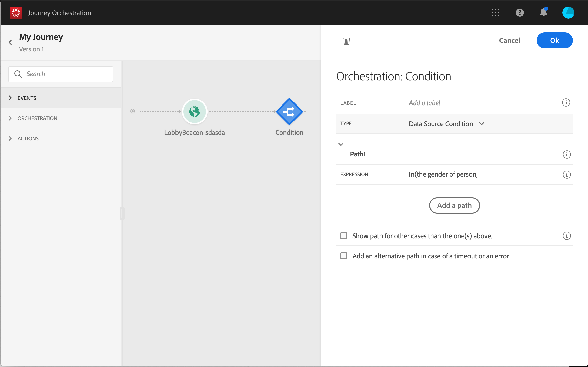Open the help question mark icon

[x=520, y=13]
